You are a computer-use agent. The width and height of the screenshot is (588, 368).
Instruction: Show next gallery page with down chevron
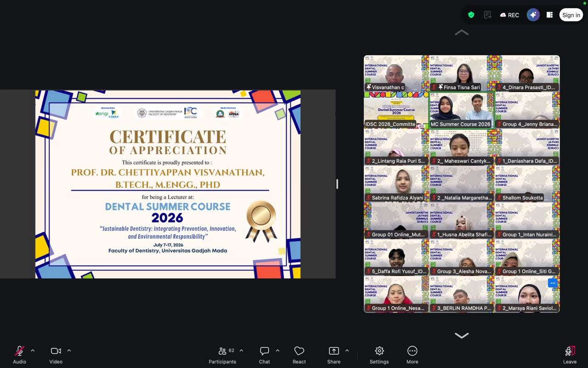coord(462,335)
